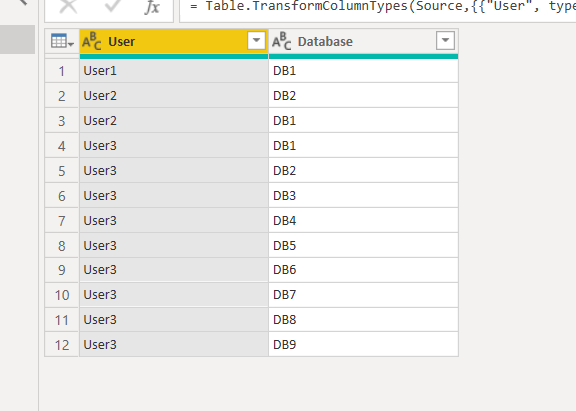Select the User column header
Image resolution: width=576 pixels, height=411 pixels.
(x=174, y=42)
